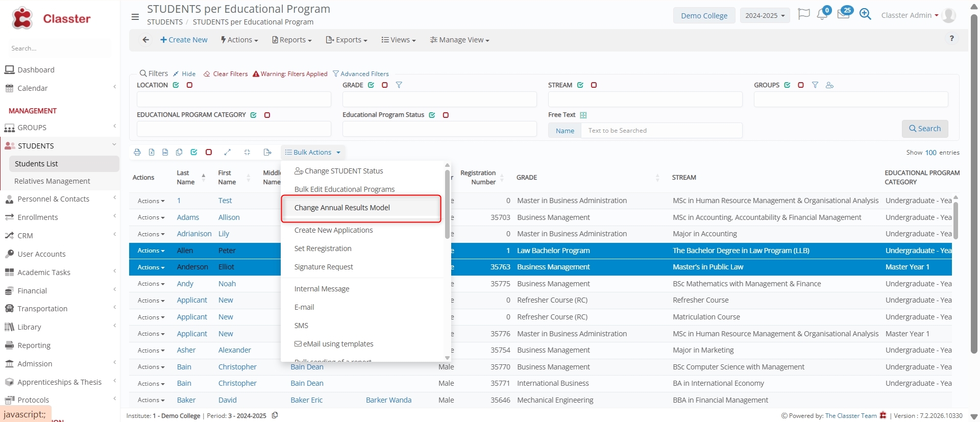Click the Excel export icon

152,152
